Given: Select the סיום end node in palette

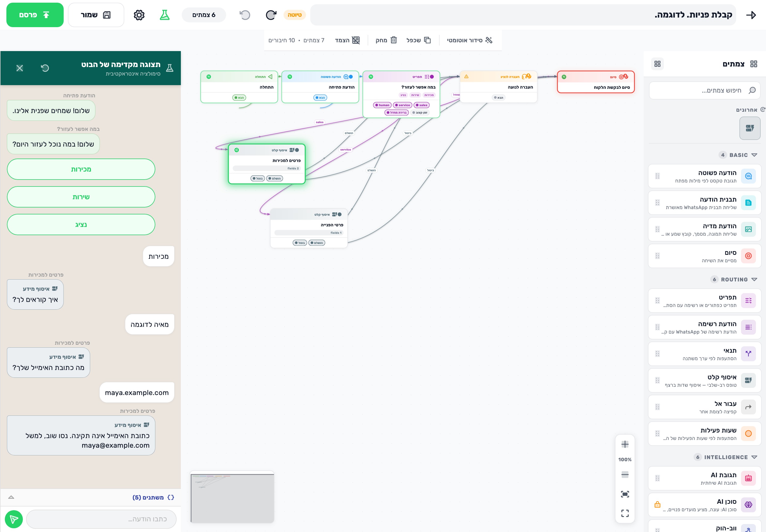Looking at the screenshot, I should pyautogui.click(x=705, y=256).
